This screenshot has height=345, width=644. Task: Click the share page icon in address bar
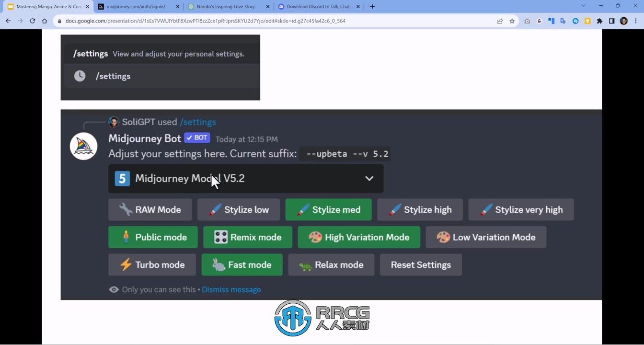tap(500, 21)
